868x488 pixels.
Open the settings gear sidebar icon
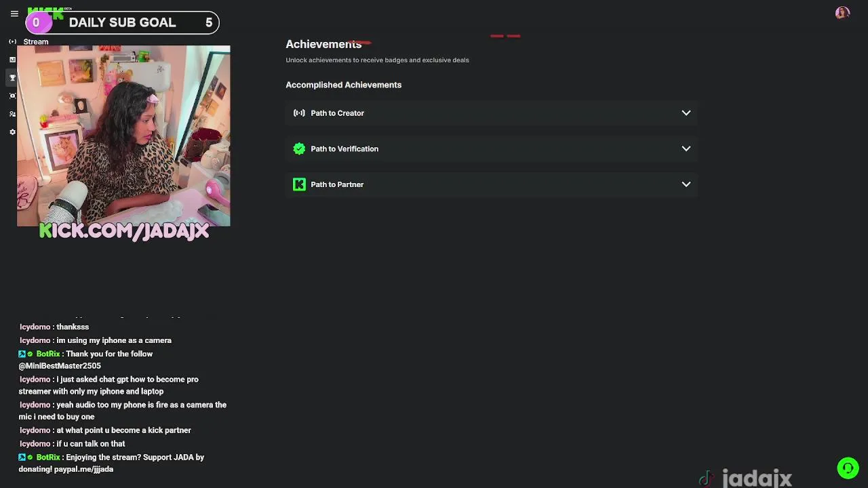[12, 132]
